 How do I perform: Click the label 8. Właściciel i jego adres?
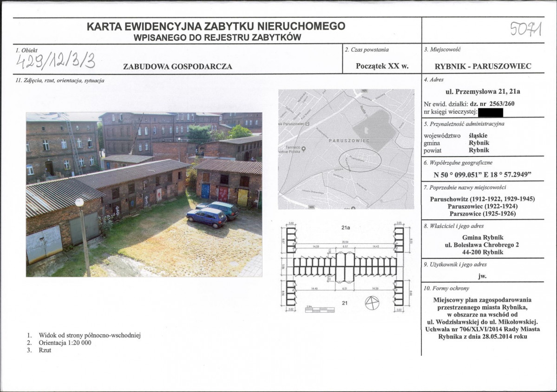(453, 226)
